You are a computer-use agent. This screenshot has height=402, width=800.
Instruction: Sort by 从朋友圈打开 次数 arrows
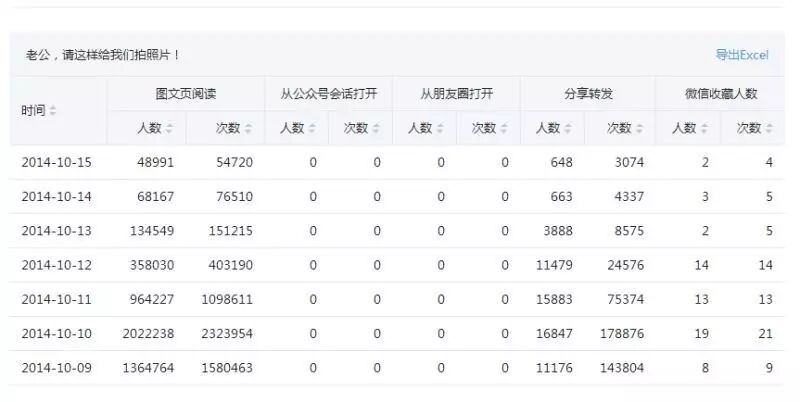pyautogui.click(x=503, y=128)
